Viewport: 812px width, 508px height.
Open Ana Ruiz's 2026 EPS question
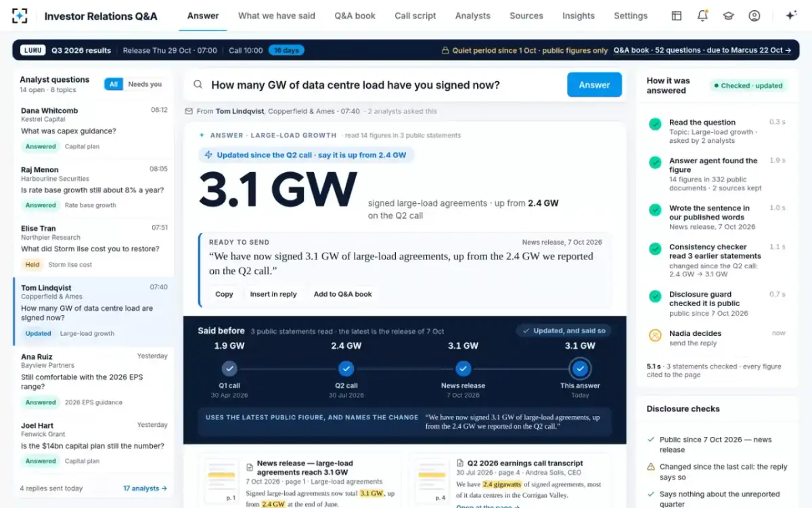(93, 380)
